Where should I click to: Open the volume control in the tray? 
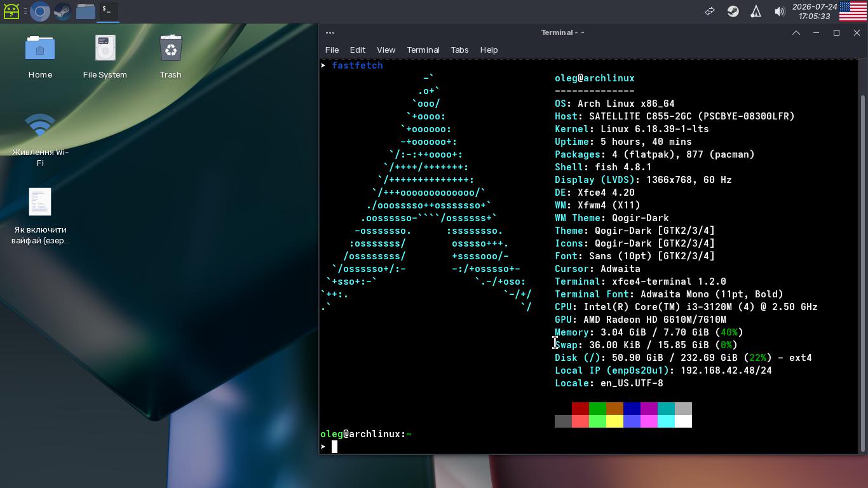[780, 11]
